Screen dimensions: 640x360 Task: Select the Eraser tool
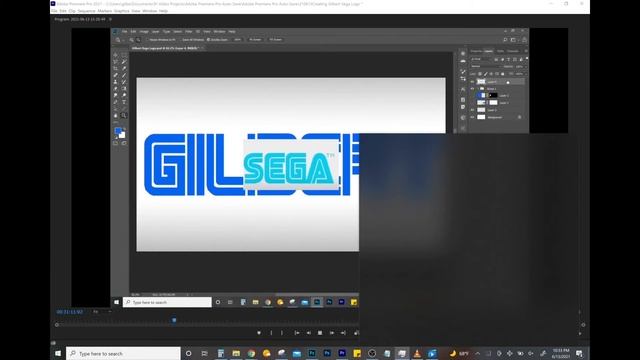pos(115,89)
